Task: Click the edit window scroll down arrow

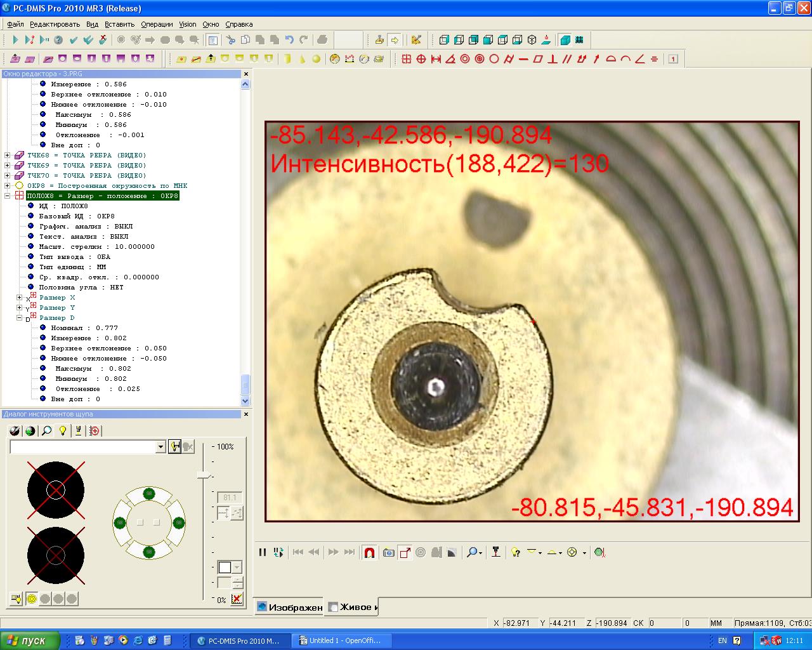Action: coord(246,401)
